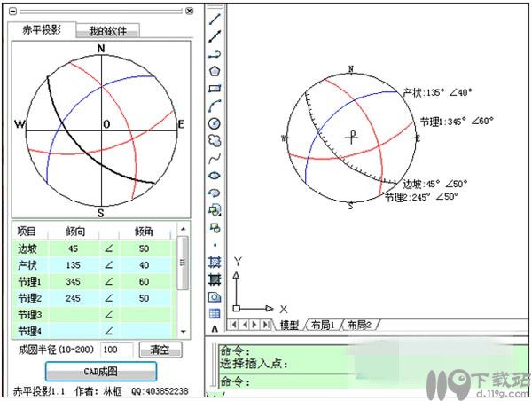Switch to the 布局1 layout tab
The image size is (532, 401).
tap(322, 326)
